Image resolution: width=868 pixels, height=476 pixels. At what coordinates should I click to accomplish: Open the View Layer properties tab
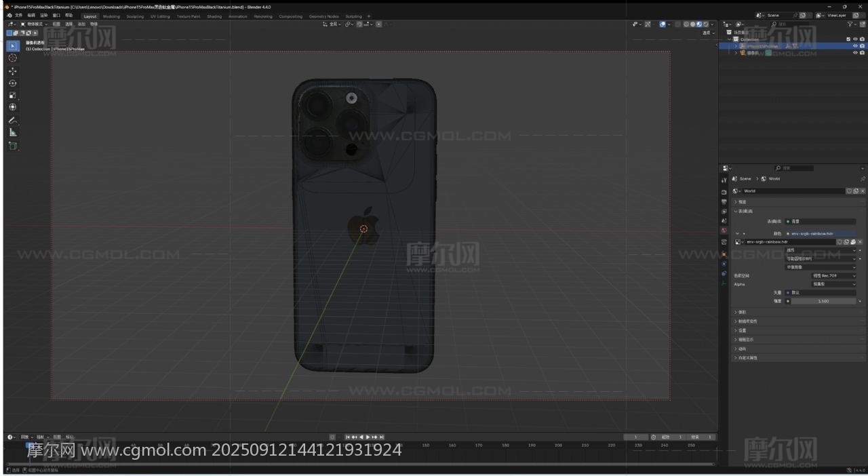[724, 212]
